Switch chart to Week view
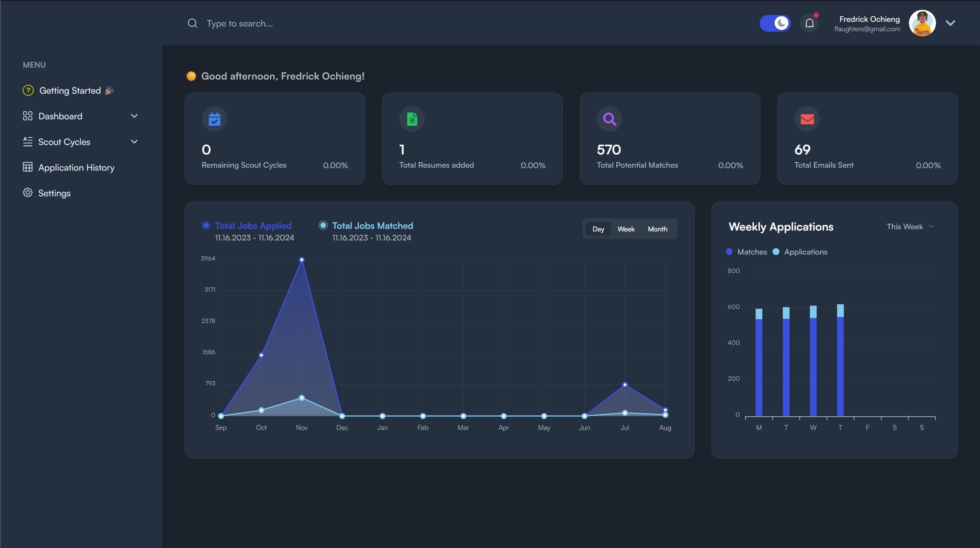Screen dimensions: 980x548 coord(626,229)
